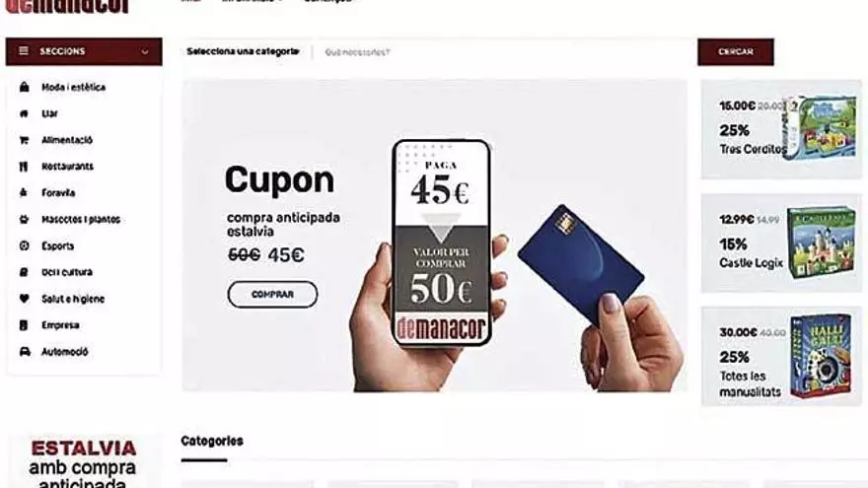Screen dimensions: 868x488
Task: Click the cutlery icon beside Restaurants
Action: tap(24, 167)
